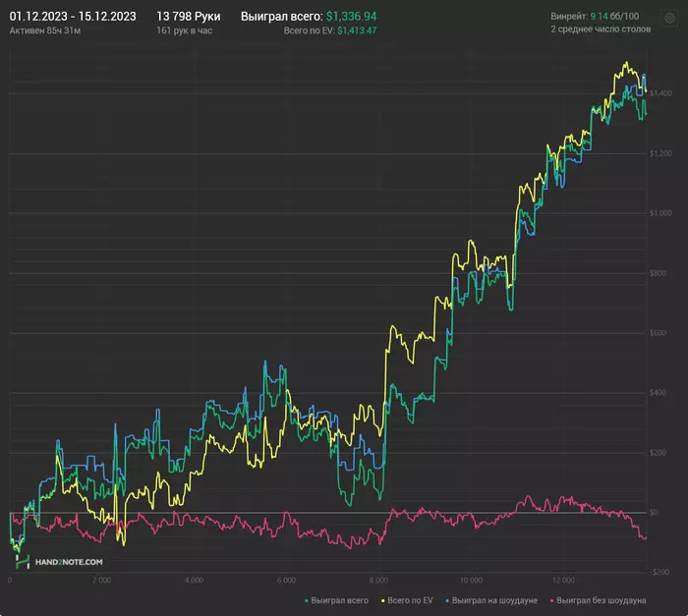Click the winrate value 9.14 бб/100
Viewport: 688px width, 616px height.
coord(614,17)
